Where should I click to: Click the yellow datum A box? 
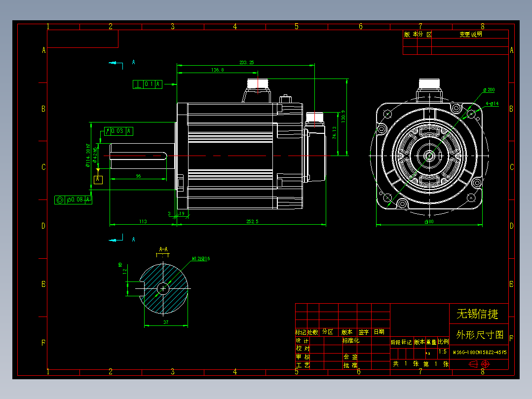pyautogui.click(x=98, y=179)
